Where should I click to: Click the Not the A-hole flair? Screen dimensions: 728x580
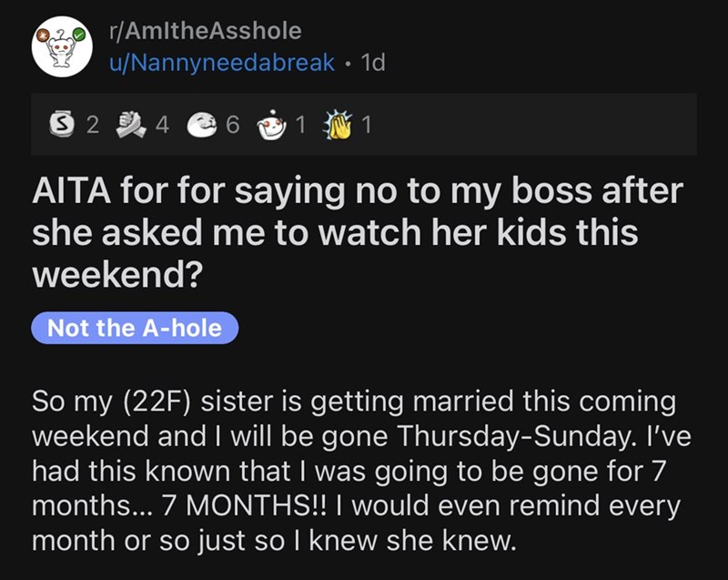(x=135, y=328)
